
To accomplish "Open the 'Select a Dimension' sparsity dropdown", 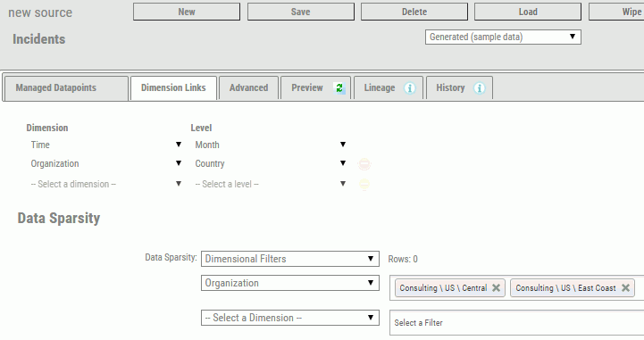I will [x=290, y=318].
